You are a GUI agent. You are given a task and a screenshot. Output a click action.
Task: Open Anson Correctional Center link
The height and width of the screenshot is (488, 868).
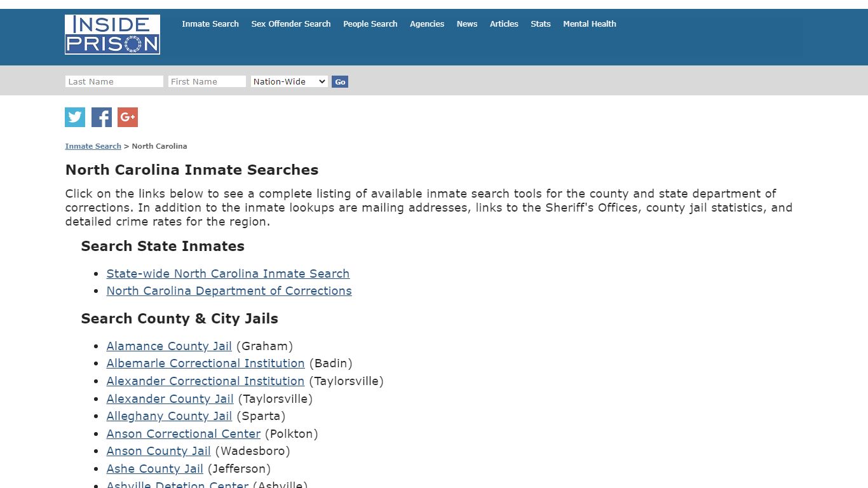tap(184, 433)
